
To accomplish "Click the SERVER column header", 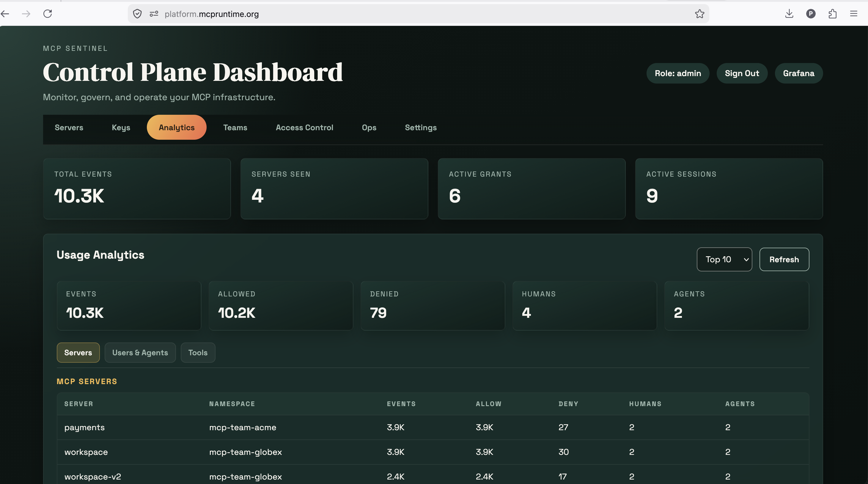I will [x=78, y=404].
